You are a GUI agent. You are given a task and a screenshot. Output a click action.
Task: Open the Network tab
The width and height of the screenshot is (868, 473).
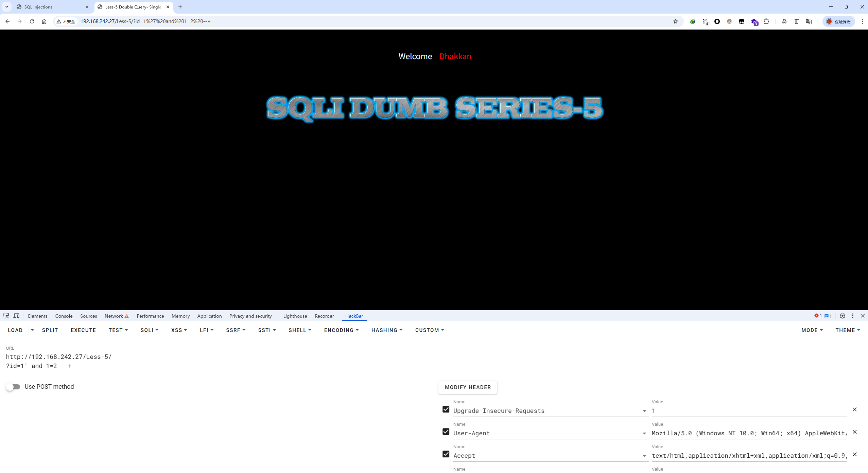coord(117,316)
